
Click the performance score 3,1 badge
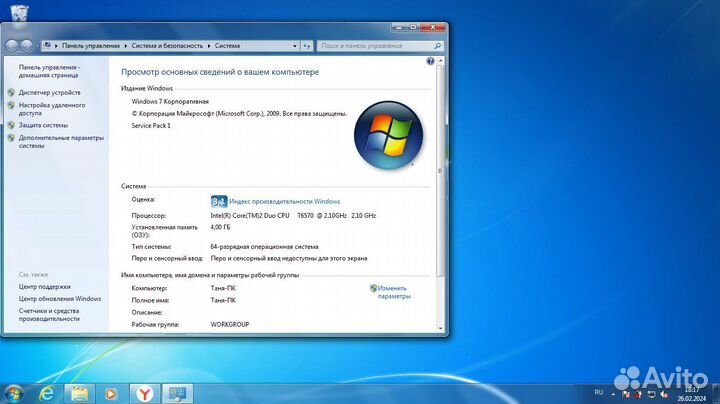coord(219,202)
